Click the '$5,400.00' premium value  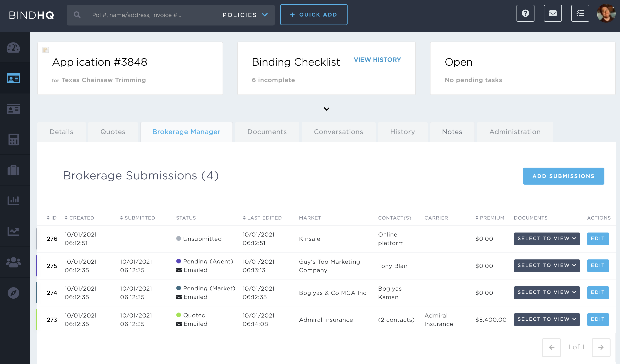pyautogui.click(x=491, y=320)
